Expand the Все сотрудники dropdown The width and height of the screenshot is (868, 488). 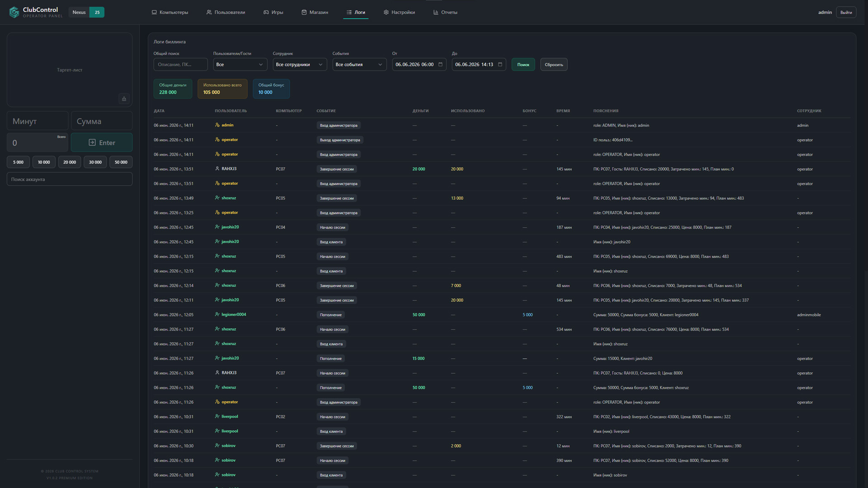(300, 65)
